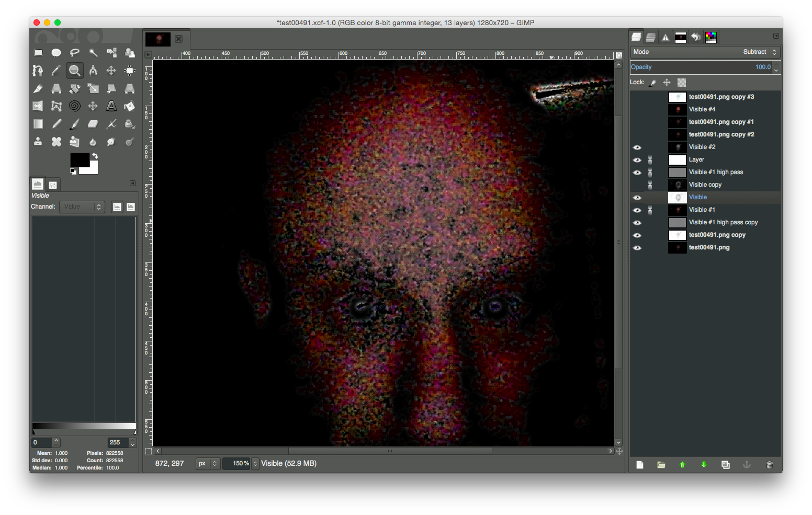Pick the Heal bandage tool

coord(57,142)
